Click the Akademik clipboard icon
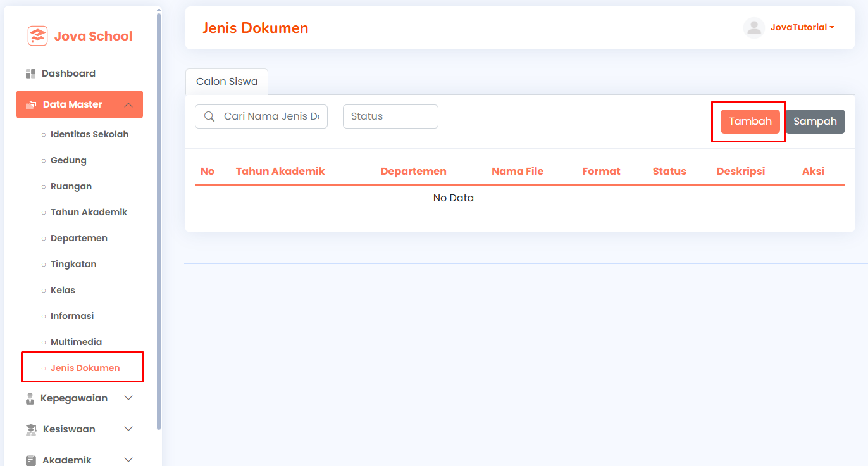The image size is (868, 466). 30,460
